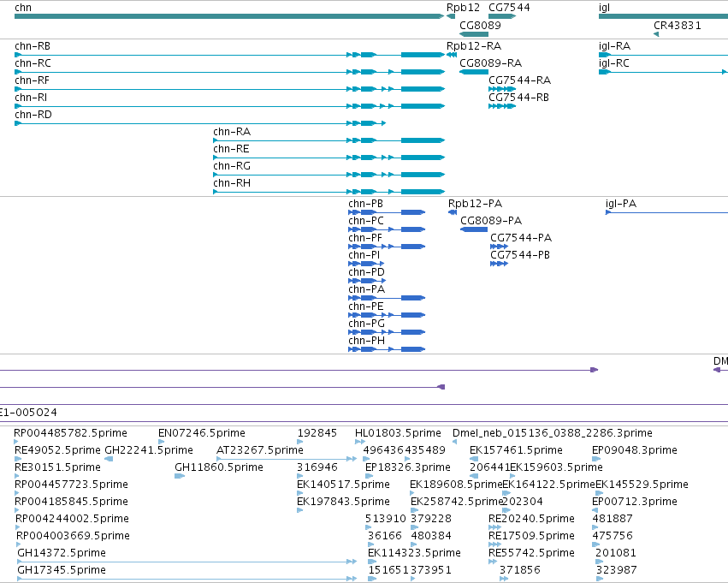The image size is (728, 583).
Task: Click the CG8089-RA transcript label
Action: click(490, 63)
